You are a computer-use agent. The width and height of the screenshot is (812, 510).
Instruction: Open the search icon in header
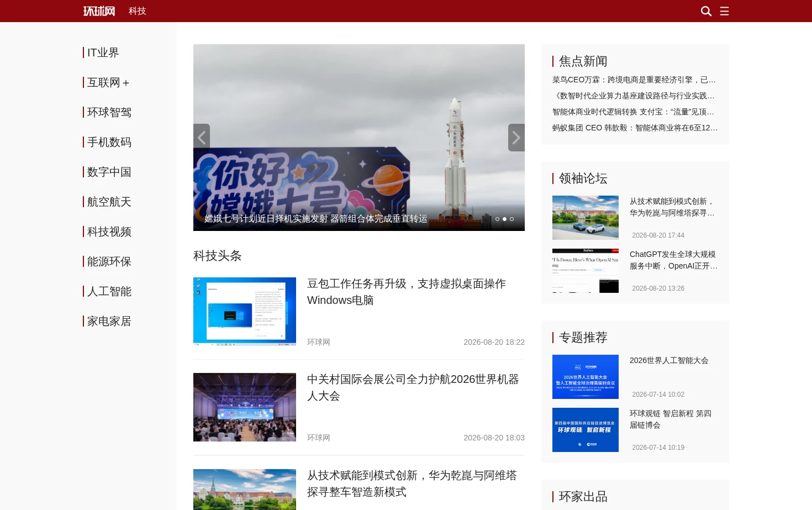coord(706,11)
